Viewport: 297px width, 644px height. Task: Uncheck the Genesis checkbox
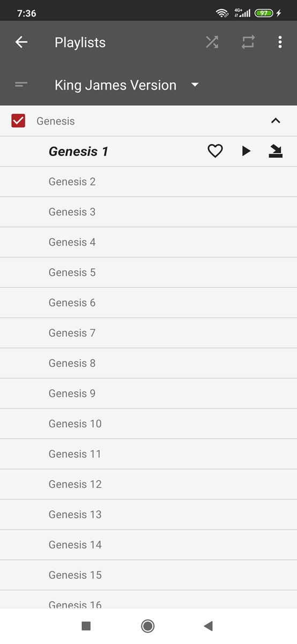[x=18, y=121]
